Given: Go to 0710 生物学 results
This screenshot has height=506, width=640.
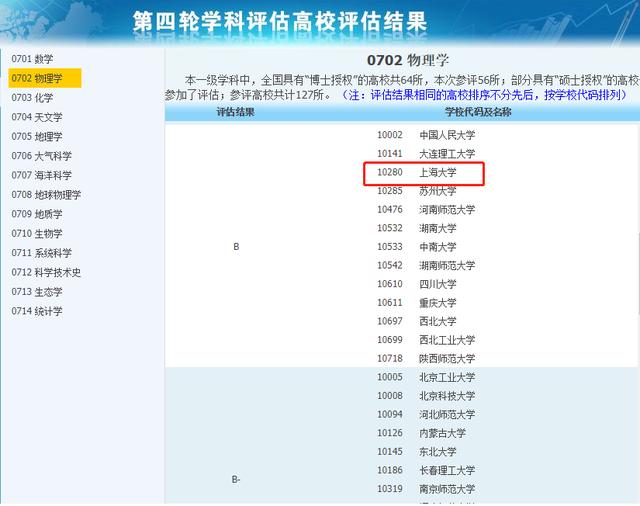Looking at the screenshot, I should click(x=37, y=233).
